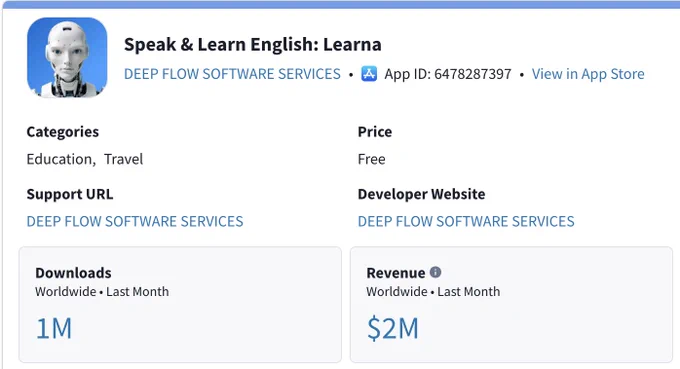Open the Support URL link
The height and width of the screenshot is (369, 680).
pos(135,222)
